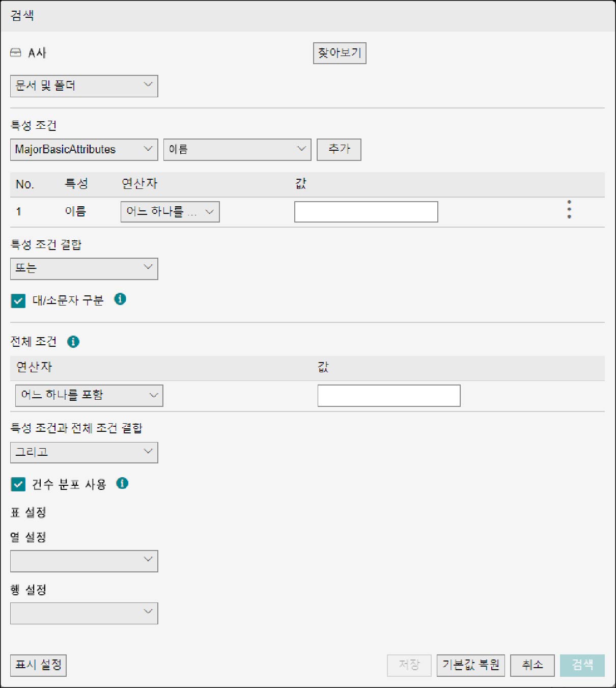Uncheck the 대/소문자 구분 checkbox
Image resolution: width=616 pixels, height=688 pixels.
click(x=18, y=300)
